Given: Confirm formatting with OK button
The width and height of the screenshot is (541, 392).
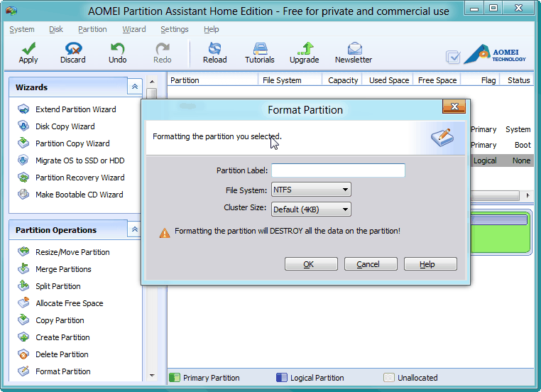Looking at the screenshot, I should [x=311, y=264].
